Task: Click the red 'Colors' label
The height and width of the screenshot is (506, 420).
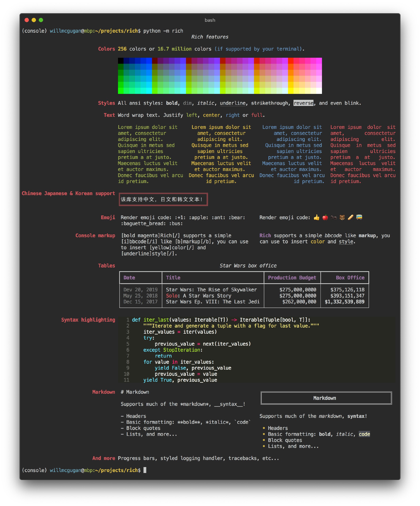Action: click(x=107, y=49)
